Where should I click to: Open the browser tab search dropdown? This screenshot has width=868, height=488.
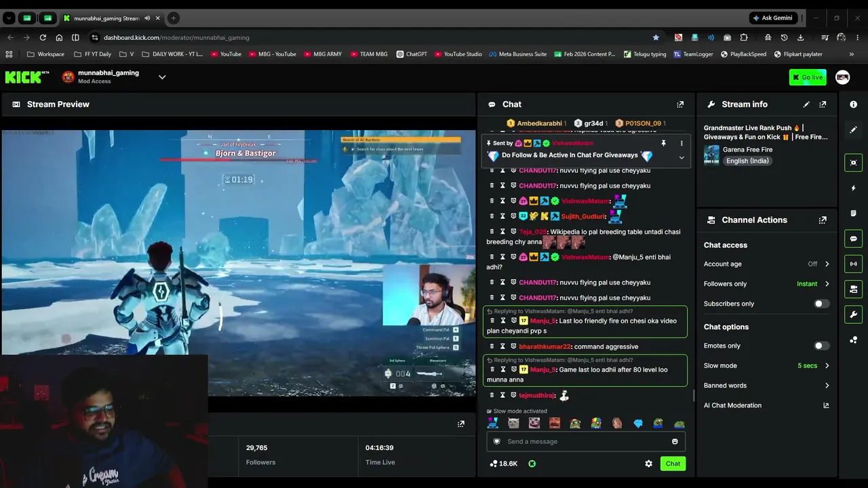click(9, 18)
